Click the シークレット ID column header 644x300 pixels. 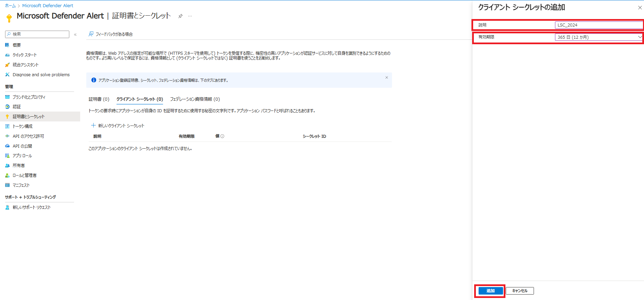314,136
